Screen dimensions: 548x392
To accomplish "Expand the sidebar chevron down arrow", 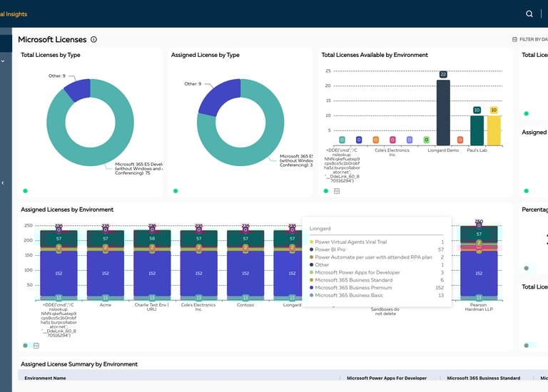I will (x=3, y=61).
